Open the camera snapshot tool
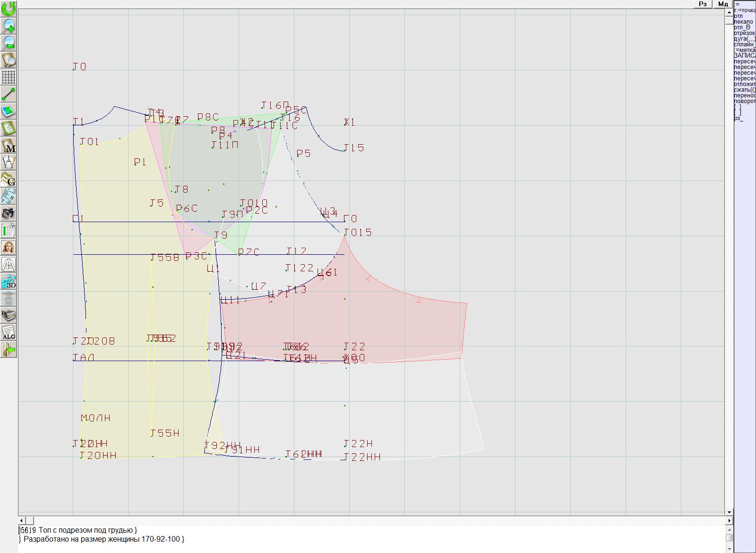The height and width of the screenshot is (553, 756). [9, 213]
